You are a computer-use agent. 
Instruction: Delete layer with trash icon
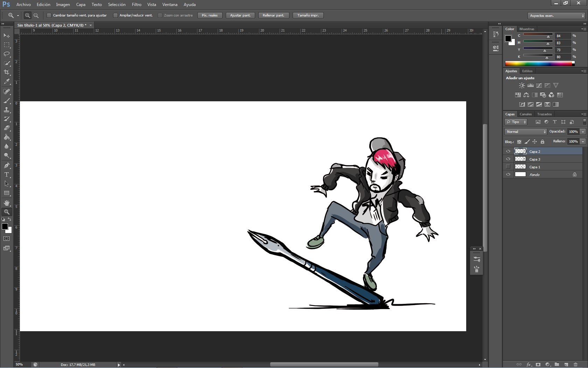(575, 364)
